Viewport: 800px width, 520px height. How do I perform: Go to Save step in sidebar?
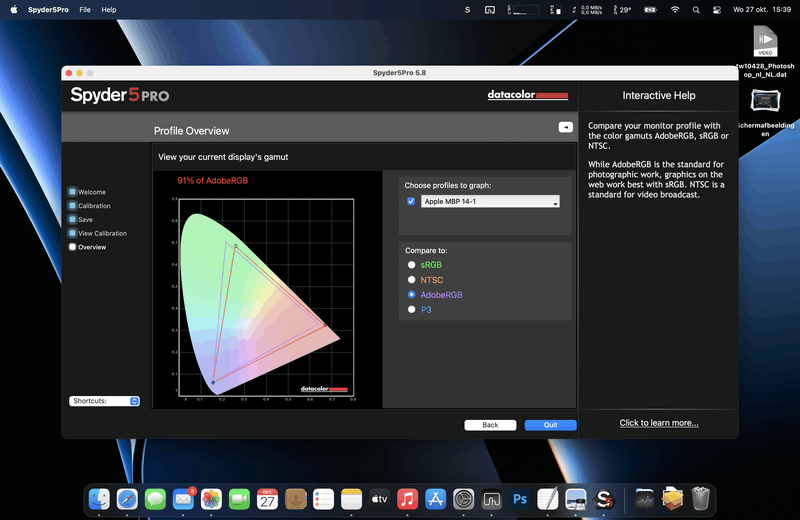coord(81,219)
